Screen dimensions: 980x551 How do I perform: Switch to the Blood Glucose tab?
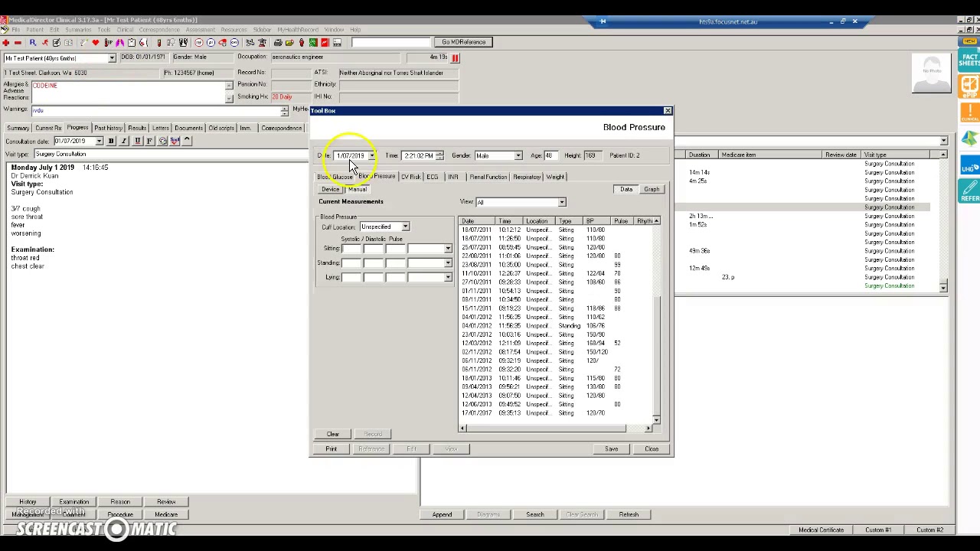pos(335,178)
